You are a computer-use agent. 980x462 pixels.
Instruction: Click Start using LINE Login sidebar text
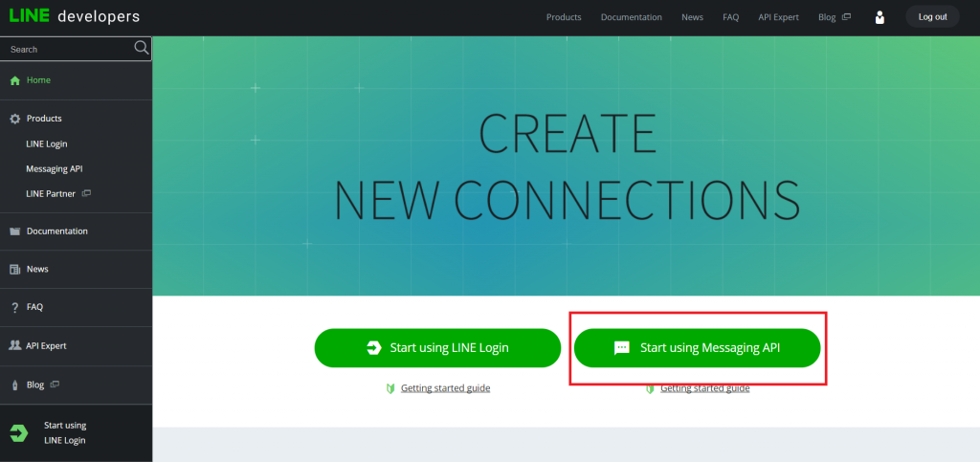[x=65, y=432]
